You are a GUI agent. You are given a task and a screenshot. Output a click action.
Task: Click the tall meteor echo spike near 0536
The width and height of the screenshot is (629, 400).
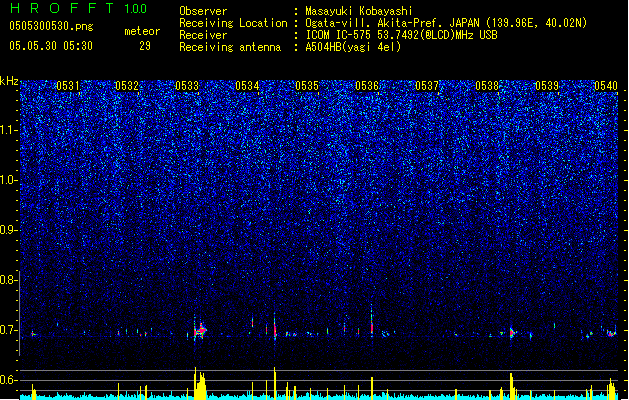coord(372,321)
